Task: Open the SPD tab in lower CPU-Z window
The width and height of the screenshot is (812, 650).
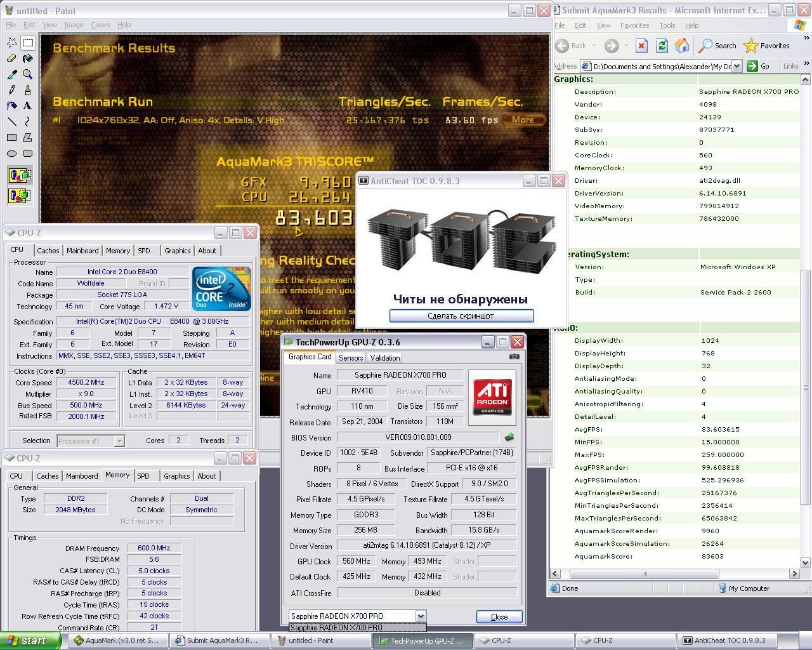Action: click(x=143, y=476)
